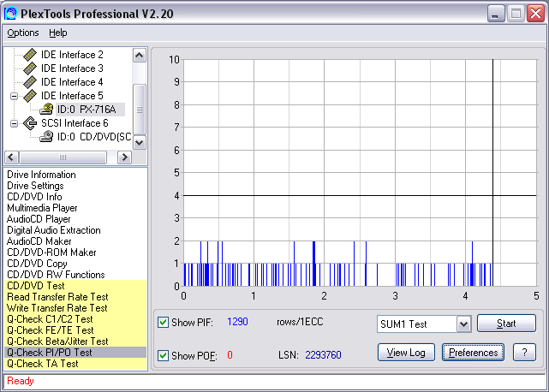
Task: Click the horizontal scrollbar thumb in device tree
Action: pyautogui.click(x=63, y=157)
